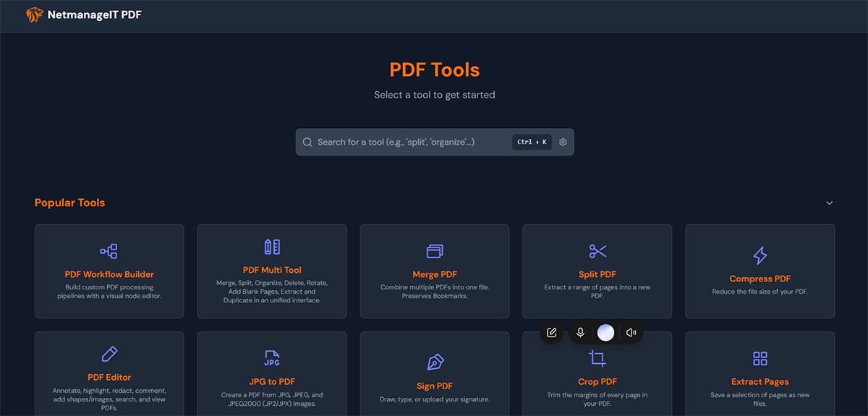Screen dimensions: 868x416
Task: Click the floating white orb button
Action: tap(606, 333)
